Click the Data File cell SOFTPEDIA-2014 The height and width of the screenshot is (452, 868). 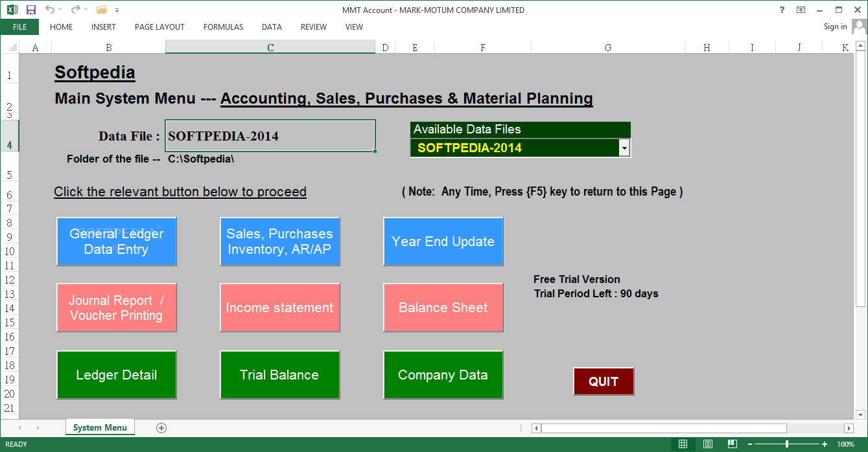270,136
